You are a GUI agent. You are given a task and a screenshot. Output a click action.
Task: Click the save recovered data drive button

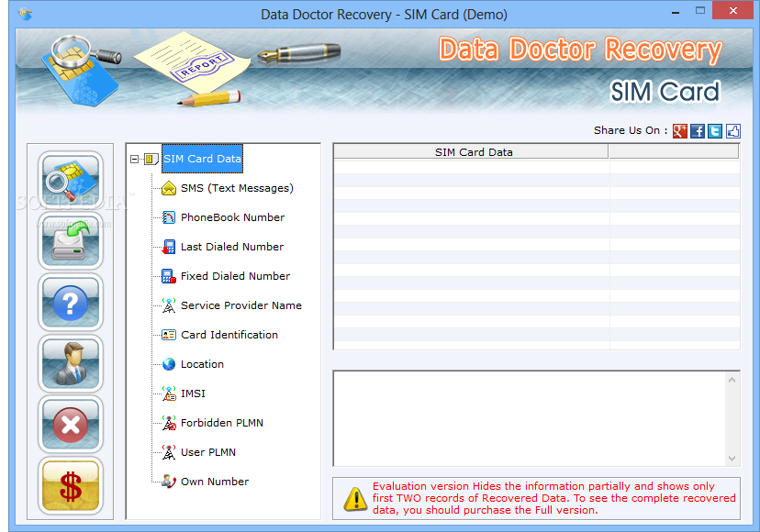(71, 241)
